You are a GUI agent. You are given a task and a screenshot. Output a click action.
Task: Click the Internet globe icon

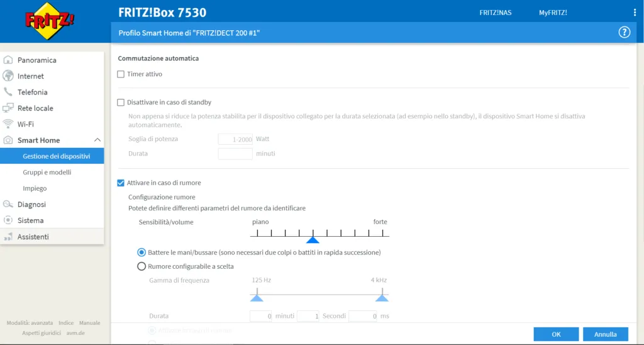(x=8, y=76)
